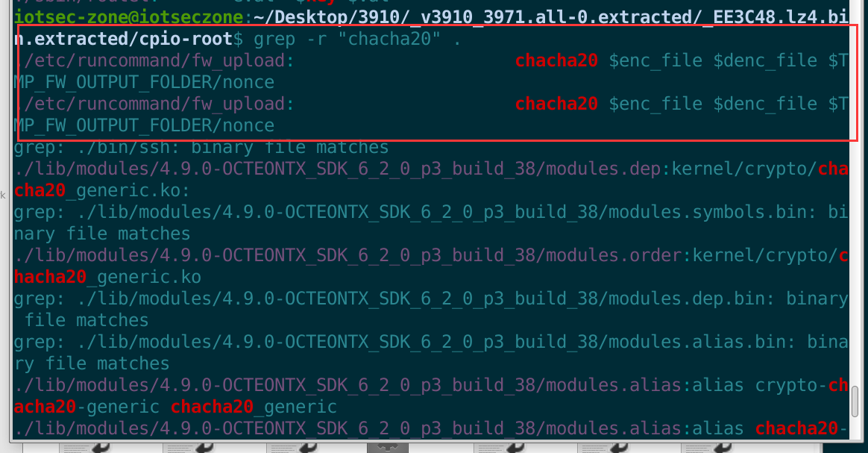
Task: Click the first "MP_FW_OUTPUT_FOLDER/nonce" line
Action: (x=144, y=83)
